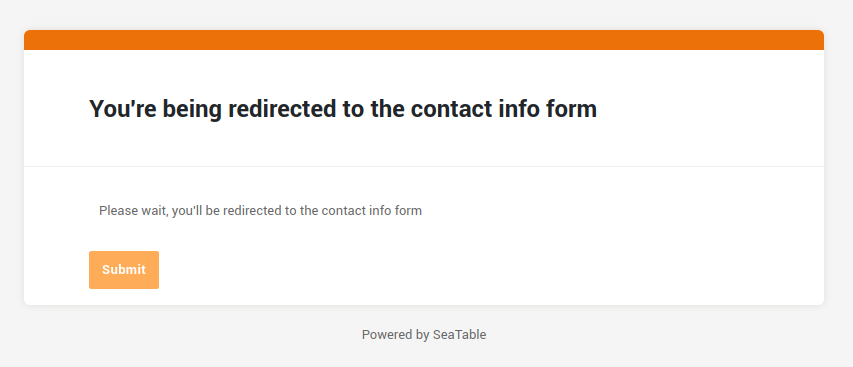Click the horizontal divider under heading

coord(424,166)
